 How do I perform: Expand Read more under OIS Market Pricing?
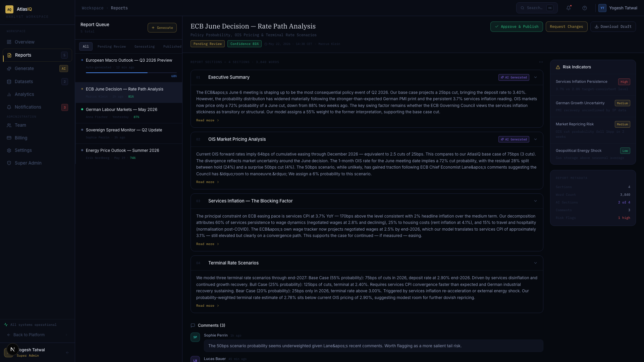(208, 182)
